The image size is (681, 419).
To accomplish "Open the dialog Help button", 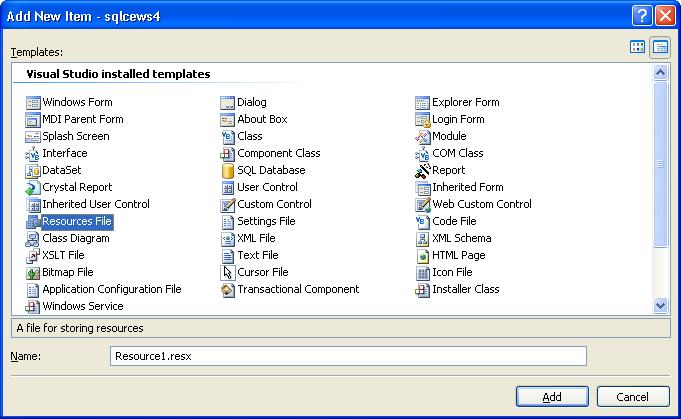I will (644, 15).
